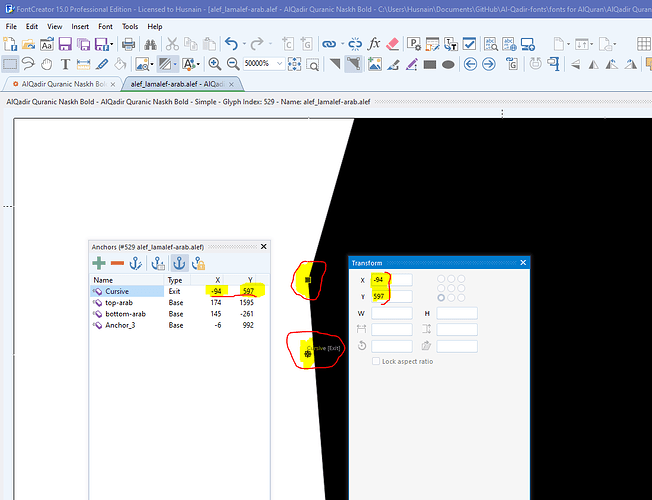The width and height of the screenshot is (652, 500).
Task: Select the top-center reference point radio
Action: click(x=451, y=278)
